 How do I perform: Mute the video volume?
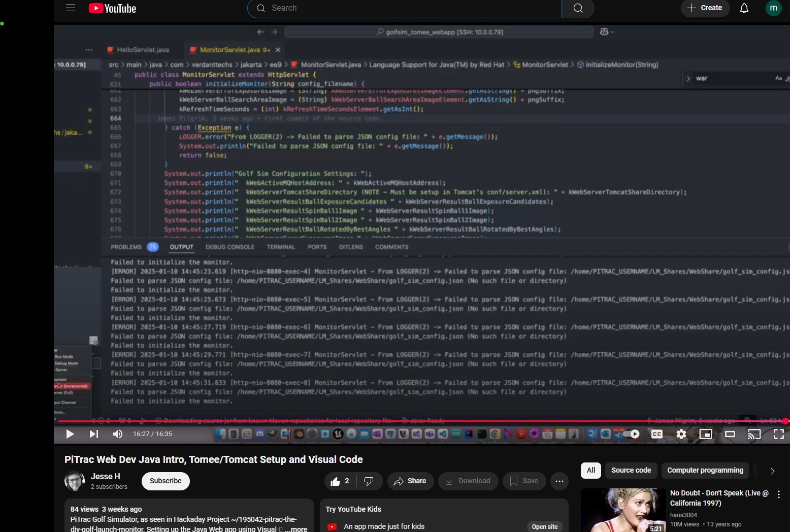(118, 434)
